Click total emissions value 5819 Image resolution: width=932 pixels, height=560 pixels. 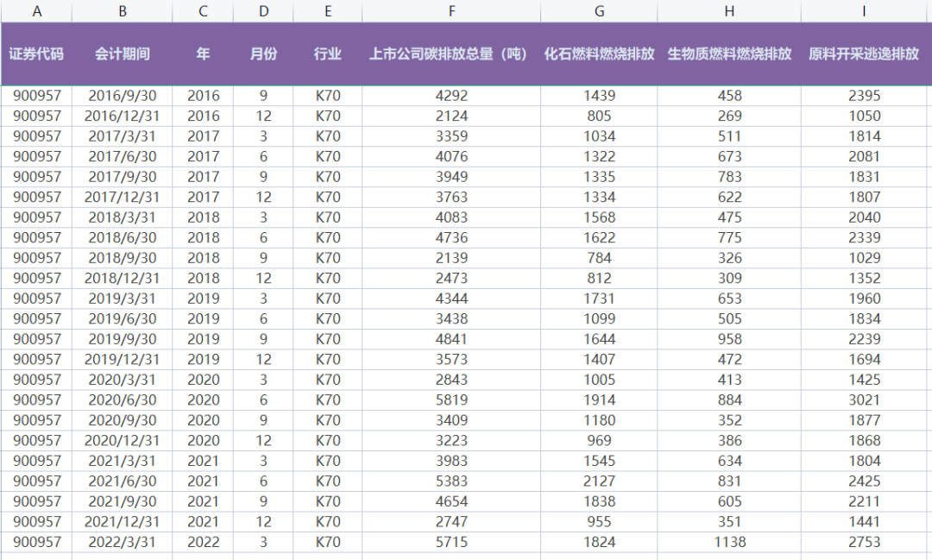[x=451, y=400]
